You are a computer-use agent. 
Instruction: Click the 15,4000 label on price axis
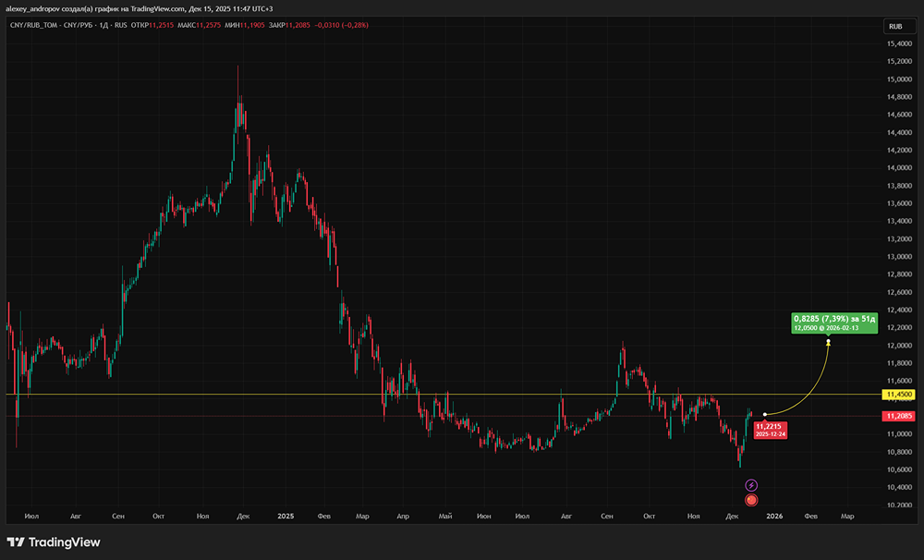(899, 43)
